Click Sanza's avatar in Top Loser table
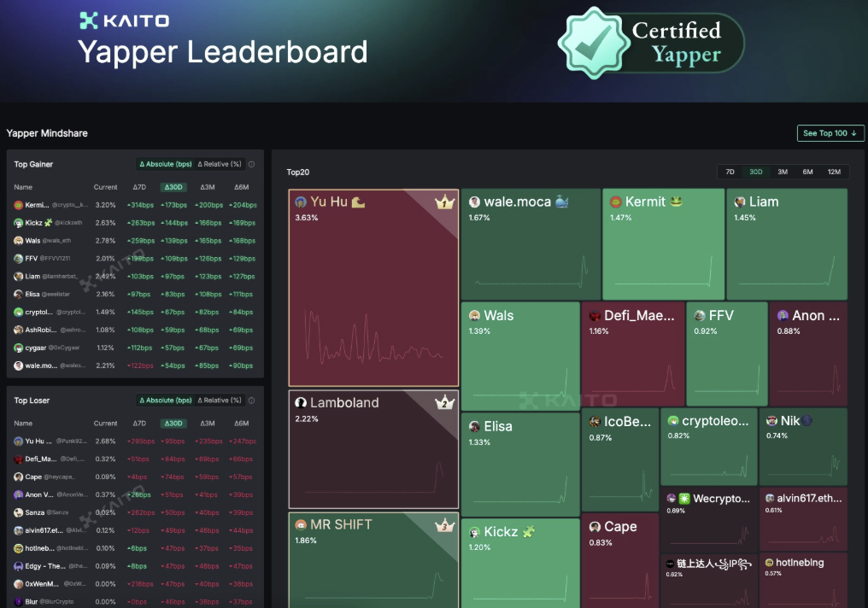This screenshot has width=868, height=608. [18, 513]
